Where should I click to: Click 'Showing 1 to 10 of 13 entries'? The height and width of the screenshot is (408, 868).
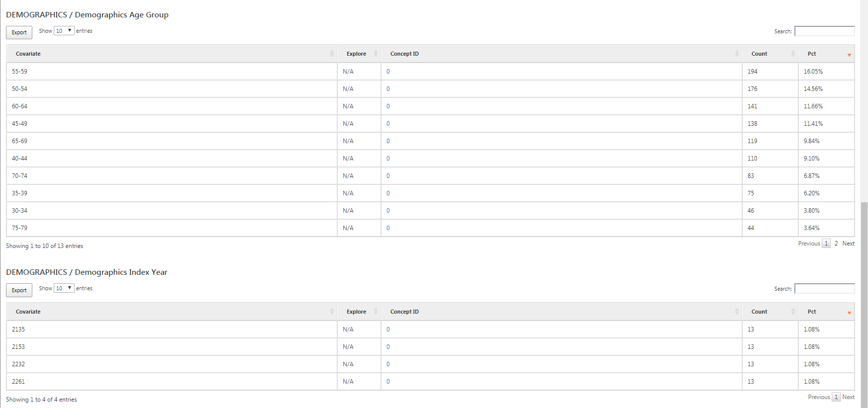click(x=44, y=246)
